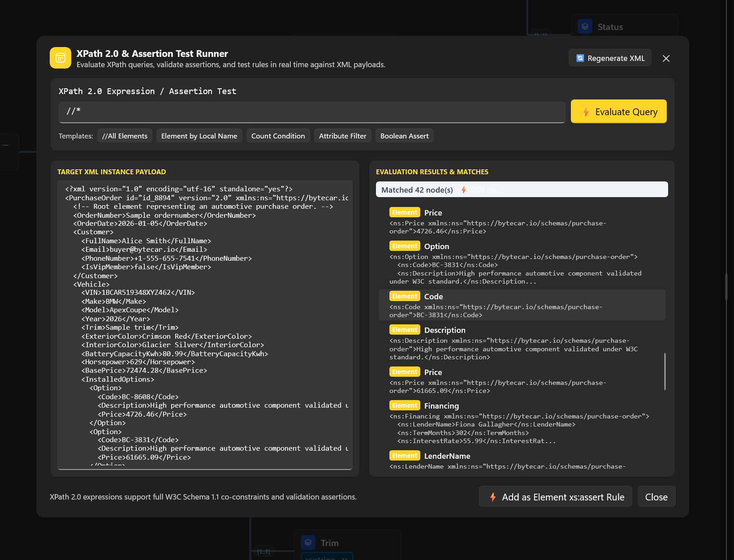The image size is (734, 560).
Task: Click the OrderDate 2026-01-05 line in the payload
Action: click(140, 224)
